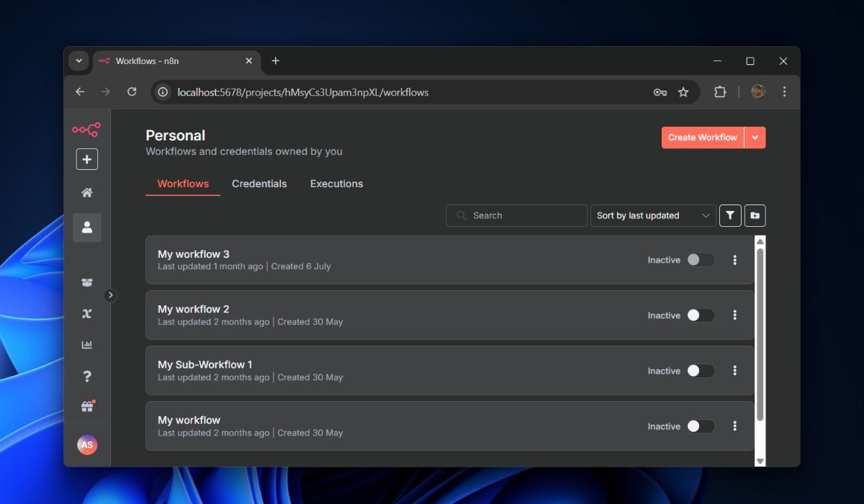
Task: Select the Personal user icon in sidebar
Action: pyautogui.click(x=87, y=228)
